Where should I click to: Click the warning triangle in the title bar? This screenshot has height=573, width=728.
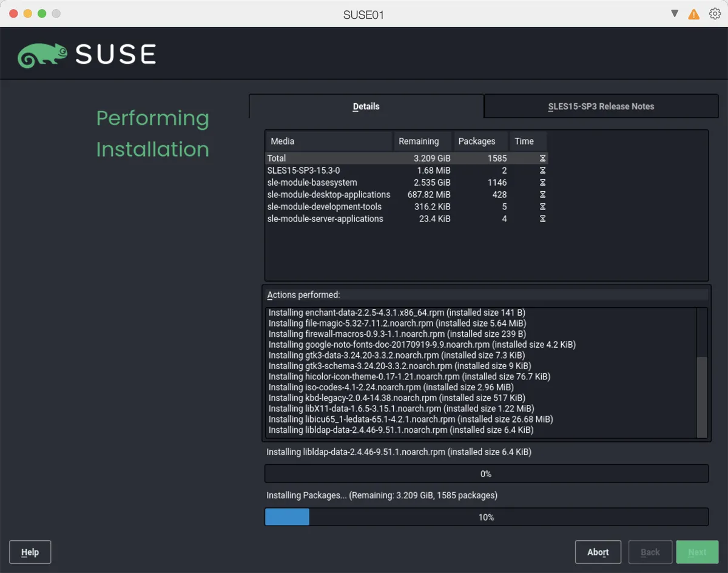point(694,13)
